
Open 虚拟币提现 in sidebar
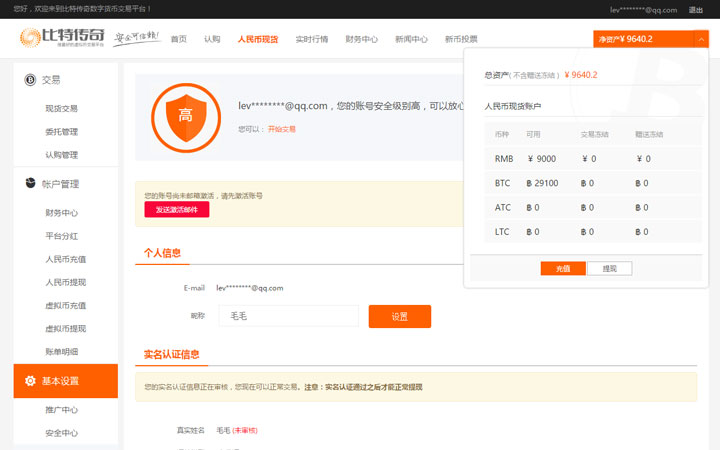pyautogui.click(x=66, y=328)
